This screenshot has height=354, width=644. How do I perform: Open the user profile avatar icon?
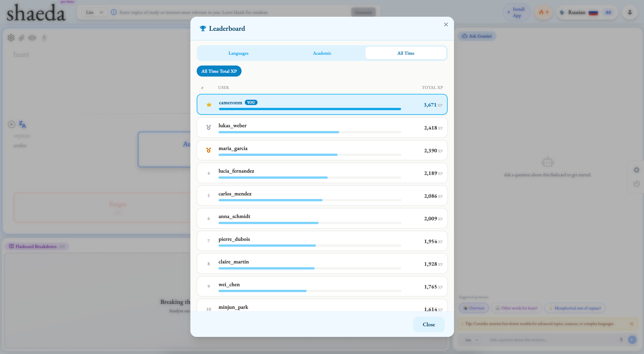tap(630, 12)
